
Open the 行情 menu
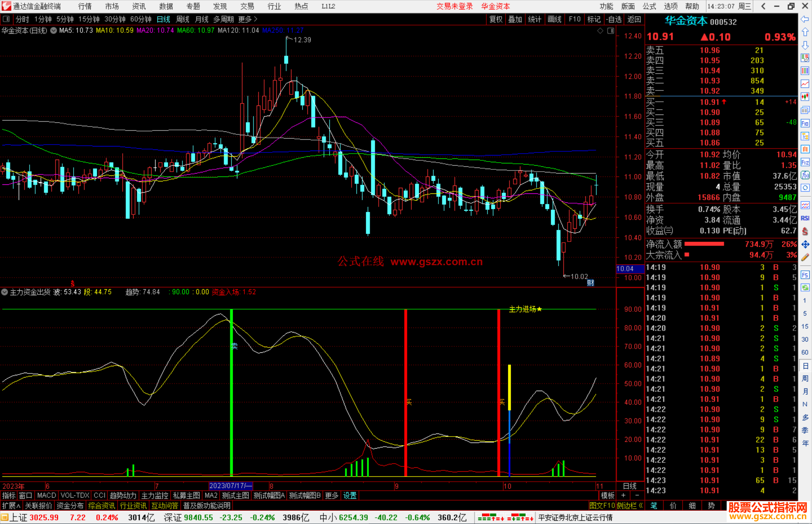85,6
